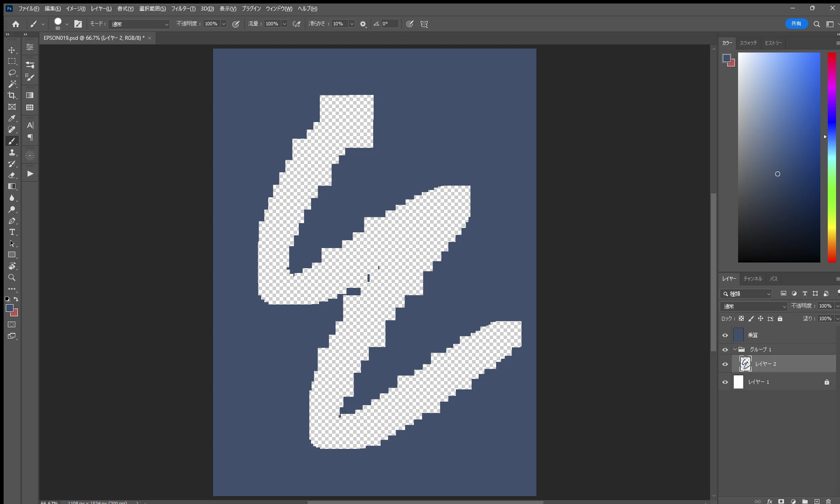The width and height of the screenshot is (840, 504).
Task: Hide the レイヤー 2 layer
Action: [725, 364]
